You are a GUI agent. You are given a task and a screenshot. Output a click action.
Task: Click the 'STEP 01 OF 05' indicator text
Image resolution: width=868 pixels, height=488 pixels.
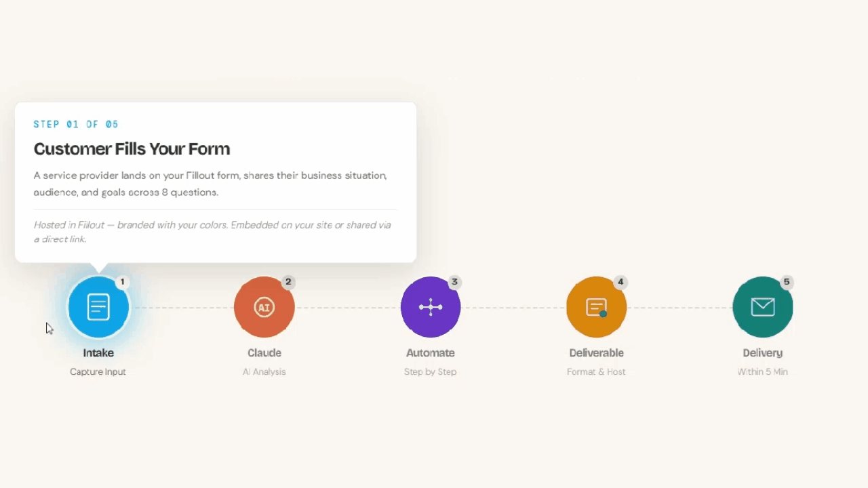(x=76, y=125)
